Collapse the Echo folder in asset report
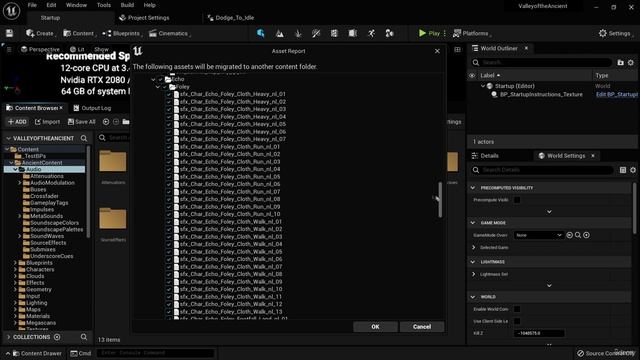 (x=153, y=79)
